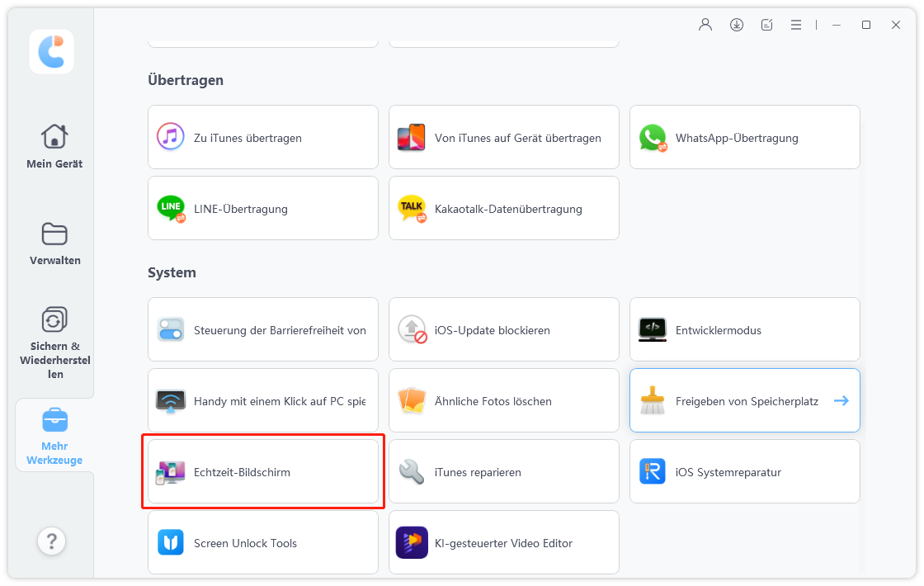Open the downloads icon in title bar
This screenshot has width=924, height=586.
tap(736, 25)
